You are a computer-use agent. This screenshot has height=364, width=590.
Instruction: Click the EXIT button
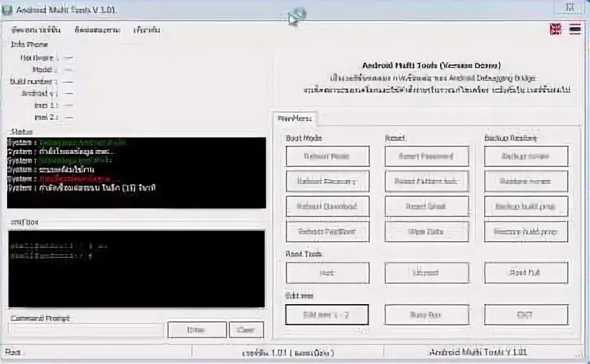point(526,315)
